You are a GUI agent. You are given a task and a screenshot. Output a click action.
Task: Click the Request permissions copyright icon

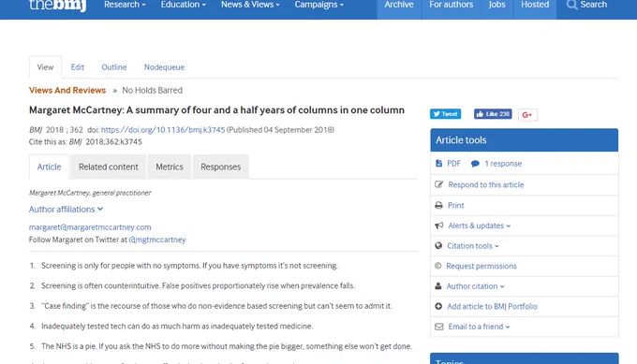438,266
